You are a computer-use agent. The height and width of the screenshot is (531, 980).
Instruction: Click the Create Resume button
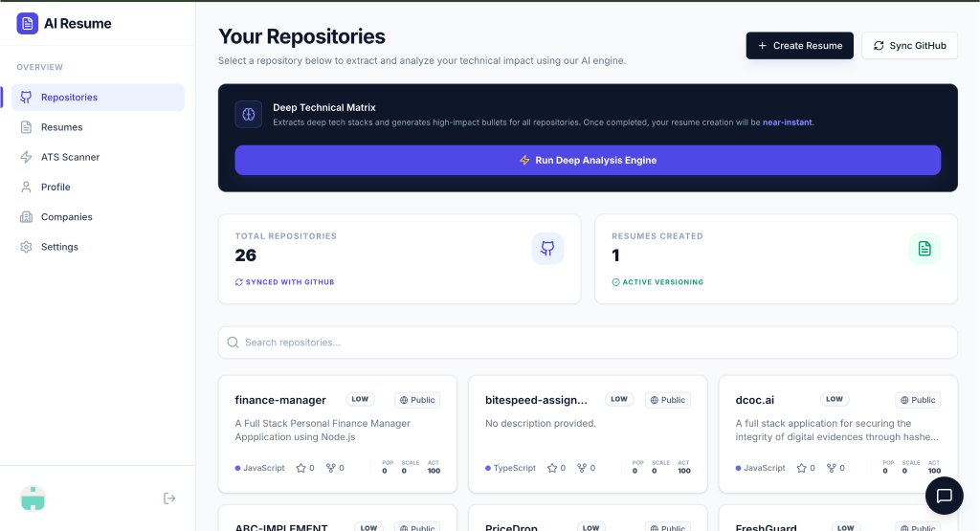(x=799, y=46)
